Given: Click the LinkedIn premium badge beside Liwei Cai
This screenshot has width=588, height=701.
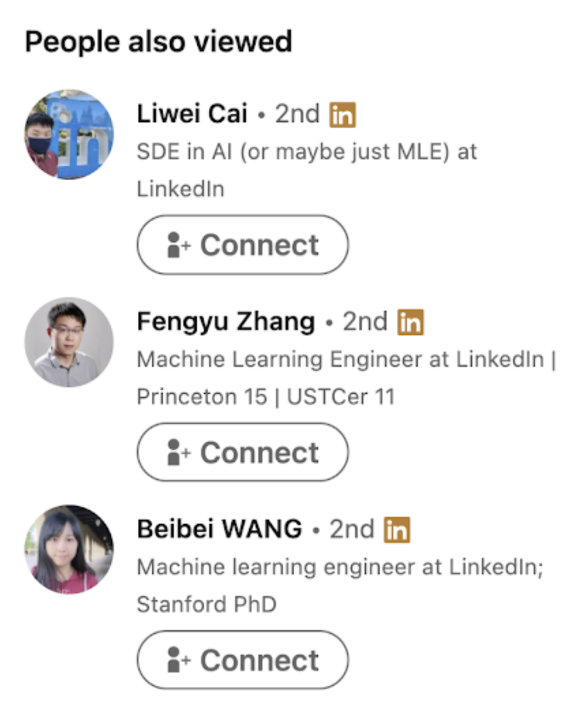Looking at the screenshot, I should point(342,115).
